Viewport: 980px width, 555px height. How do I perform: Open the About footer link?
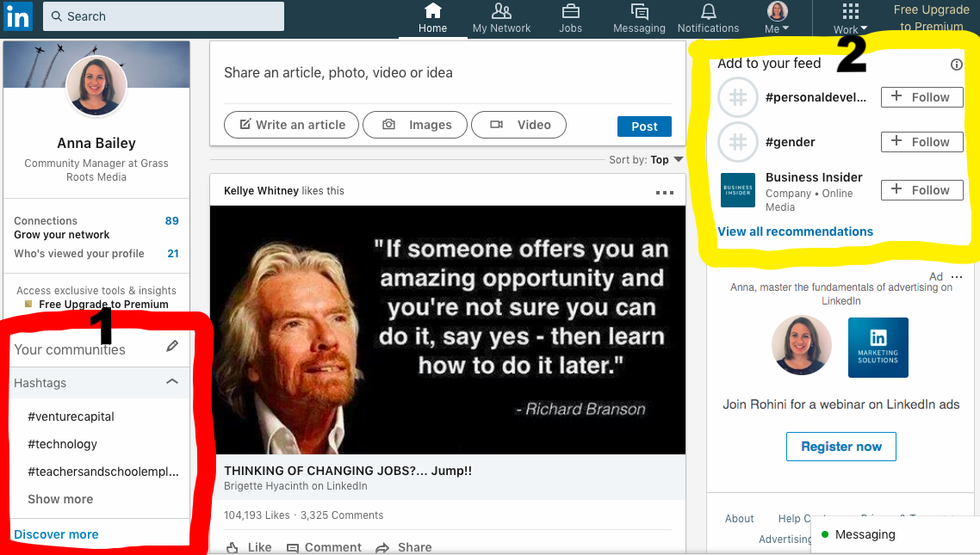pyautogui.click(x=740, y=519)
